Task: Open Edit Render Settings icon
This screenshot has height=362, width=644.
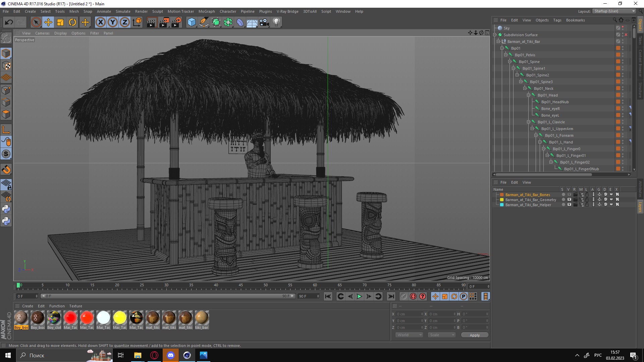Action: [176, 22]
